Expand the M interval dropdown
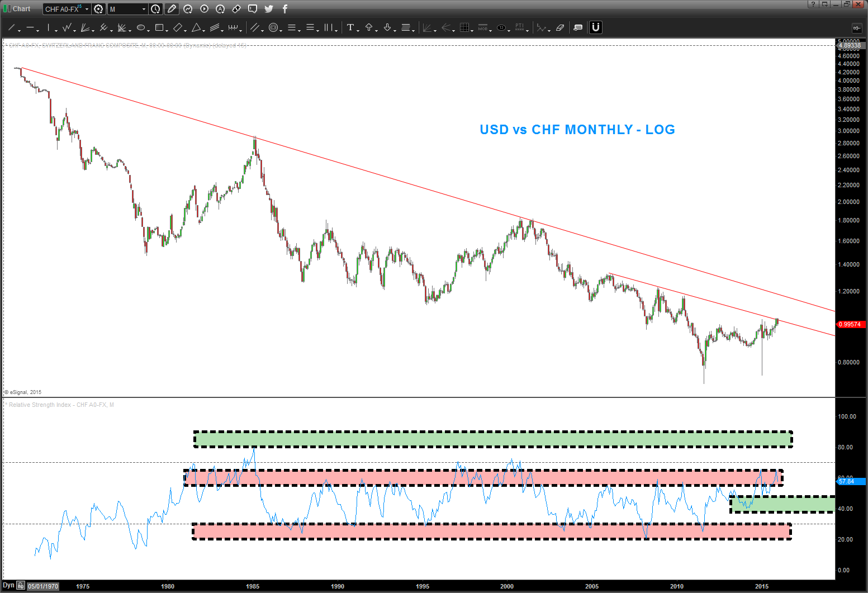The width and height of the screenshot is (868, 593). coord(144,9)
